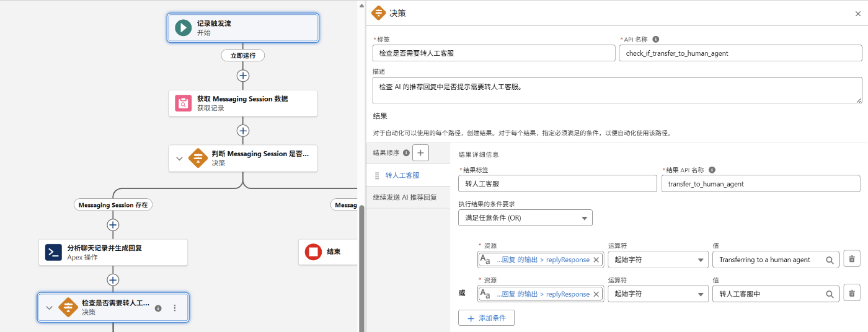Click search icon in 转人工客服中 value field
Image resolution: width=868 pixels, height=332 pixels.
[x=830, y=294]
